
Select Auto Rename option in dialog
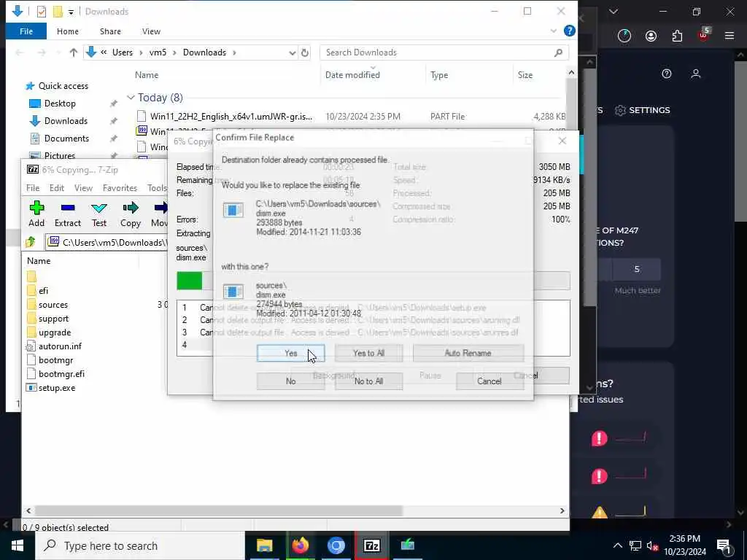click(468, 354)
